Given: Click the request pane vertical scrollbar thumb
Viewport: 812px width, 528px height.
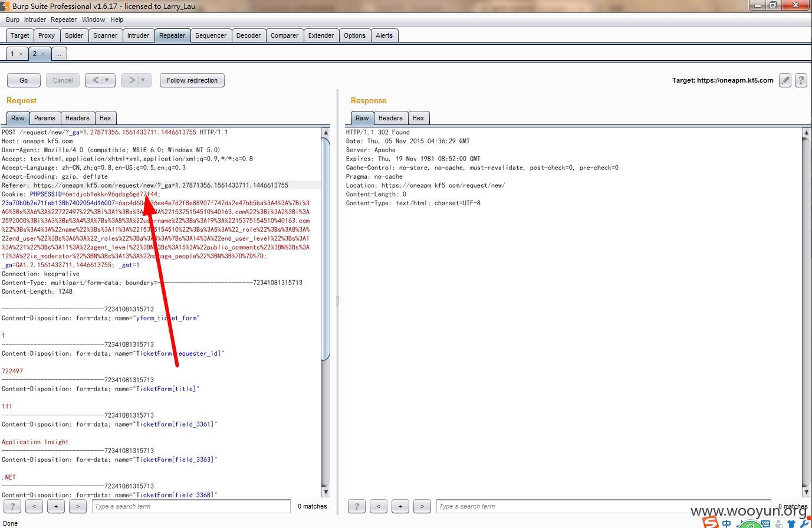Looking at the screenshot, I should coord(326,248).
